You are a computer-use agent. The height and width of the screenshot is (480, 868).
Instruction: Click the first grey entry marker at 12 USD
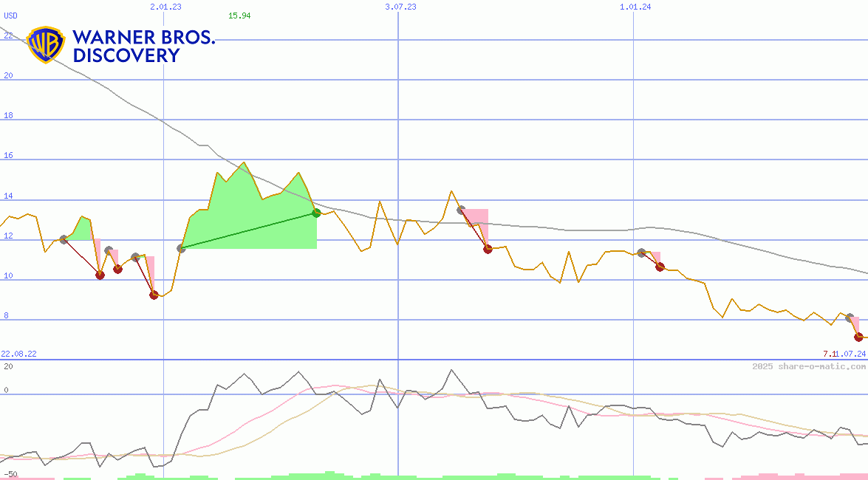click(x=64, y=240)
